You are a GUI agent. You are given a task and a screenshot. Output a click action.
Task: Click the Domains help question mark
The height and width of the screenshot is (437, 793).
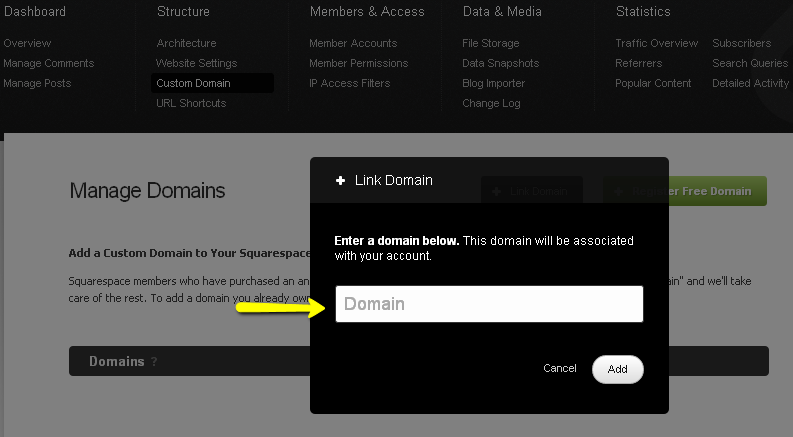(x=154, y=362)
